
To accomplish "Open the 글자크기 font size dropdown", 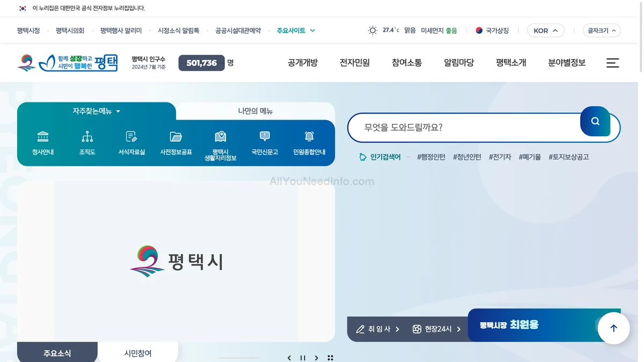I will coord(602,31).
